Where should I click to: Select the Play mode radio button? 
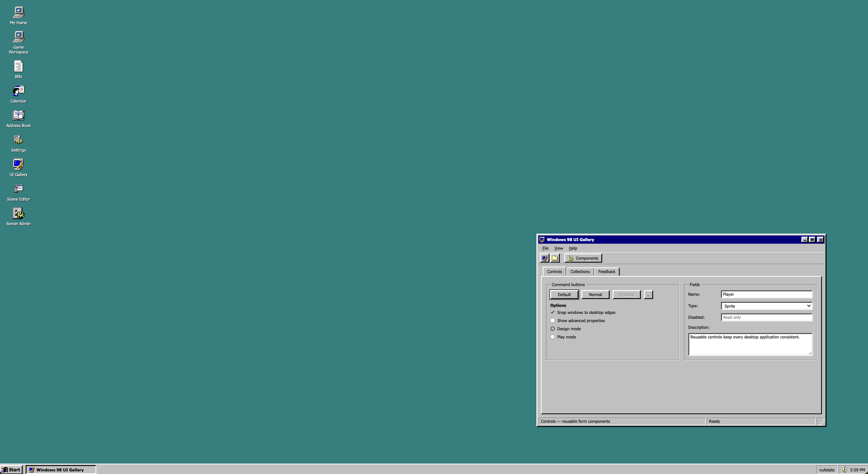click(552, 337)
